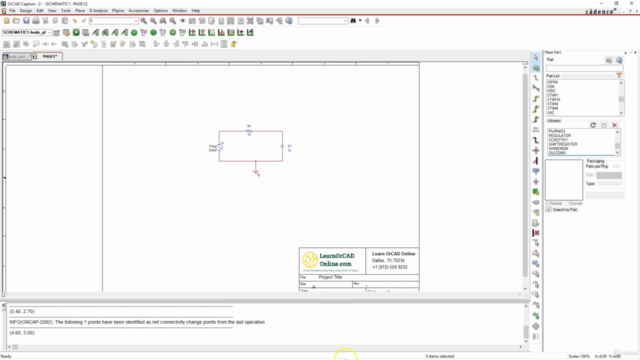Select STIM4 in the Part List
Viewport: 640px width, 360px height.
pos(553,104)
